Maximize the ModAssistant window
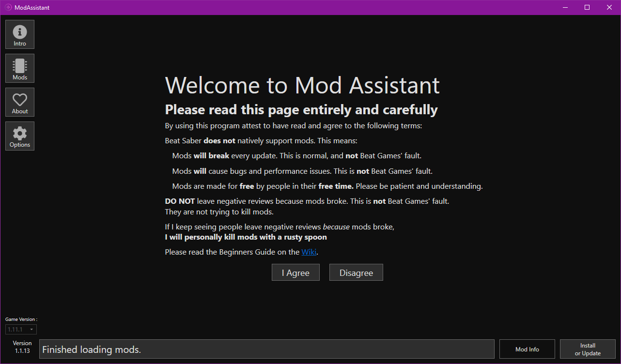Image resolution: width=621 pixels, height=364 pixels. coord(587,7)
